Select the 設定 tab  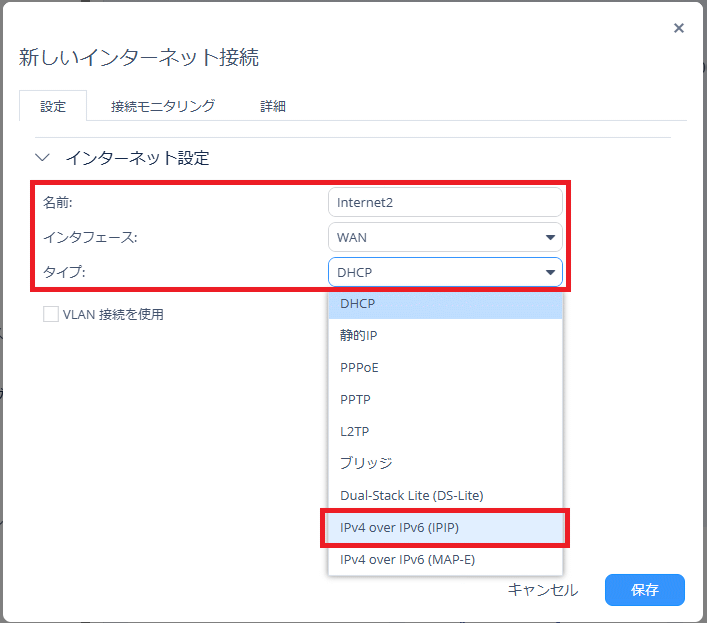[53, 106]
